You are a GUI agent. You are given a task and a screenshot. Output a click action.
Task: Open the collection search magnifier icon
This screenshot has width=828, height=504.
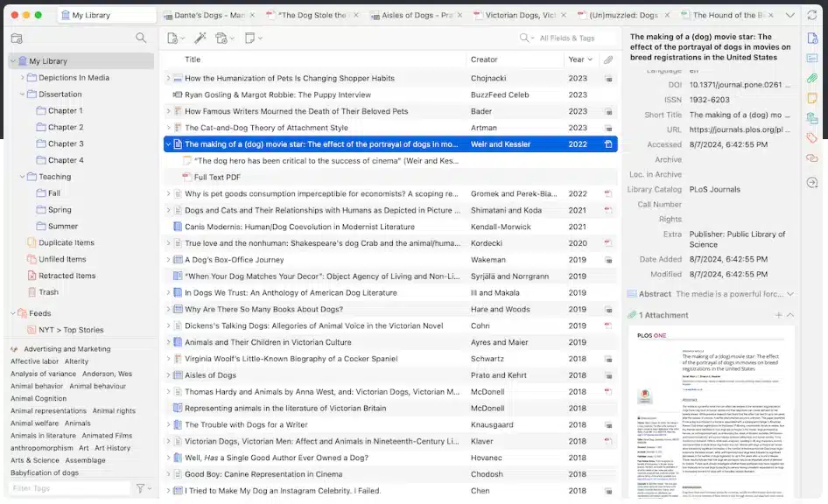click(x=140, y=38)
